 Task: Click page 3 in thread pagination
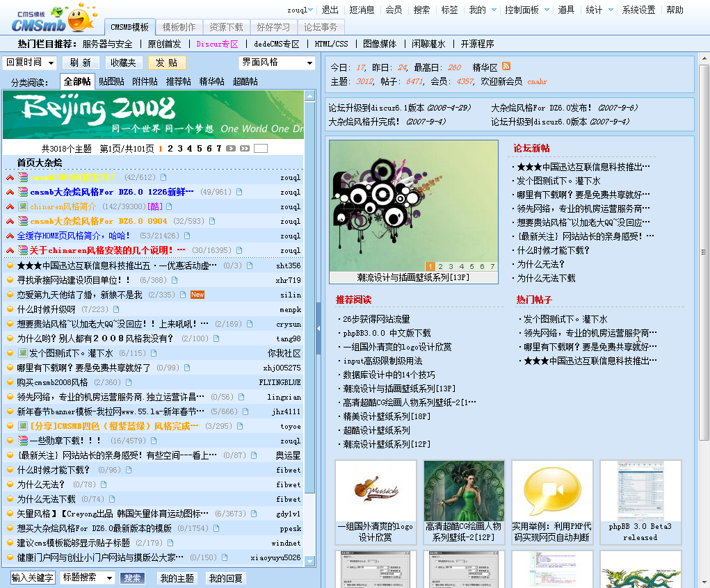click(180, 149)
